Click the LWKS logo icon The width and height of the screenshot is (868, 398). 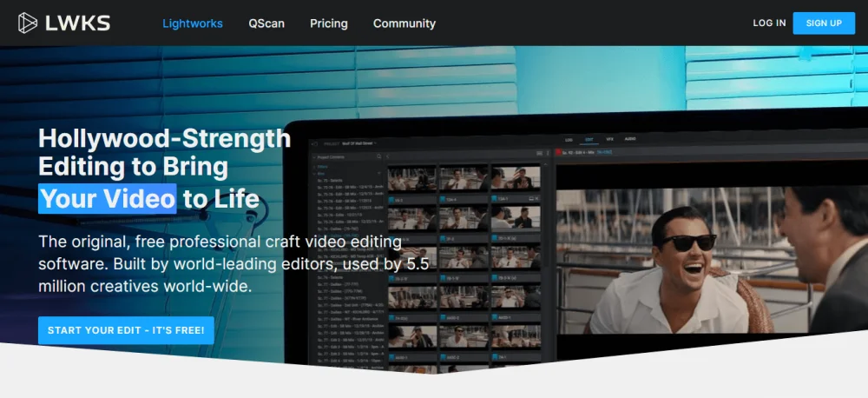pyautogui.click(x=28, y=23)
